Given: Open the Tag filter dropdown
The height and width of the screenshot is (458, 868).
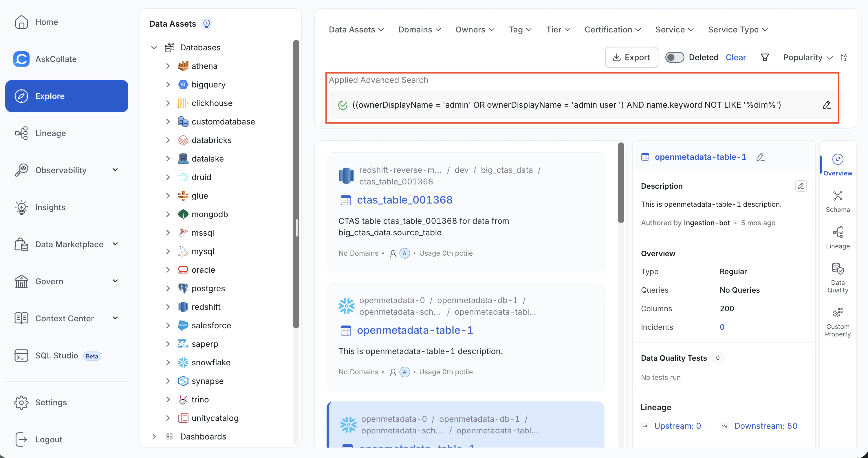Looking at the screenshot, I should tap(520, 30).
